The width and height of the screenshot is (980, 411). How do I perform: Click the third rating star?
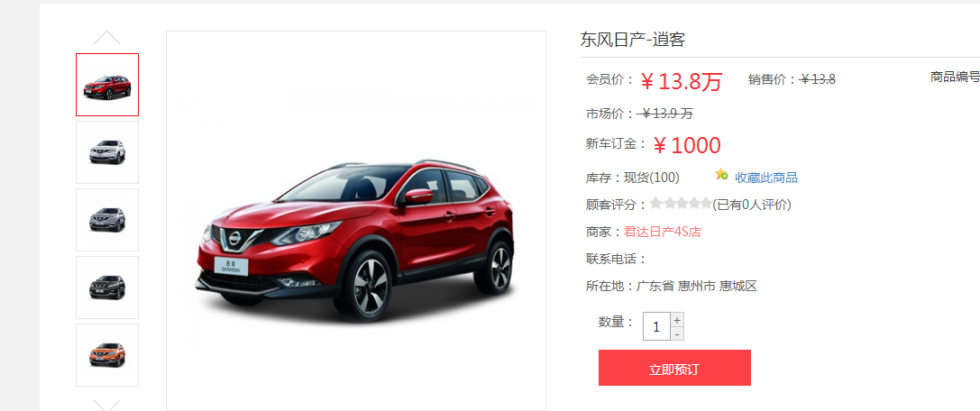(681, 203)
